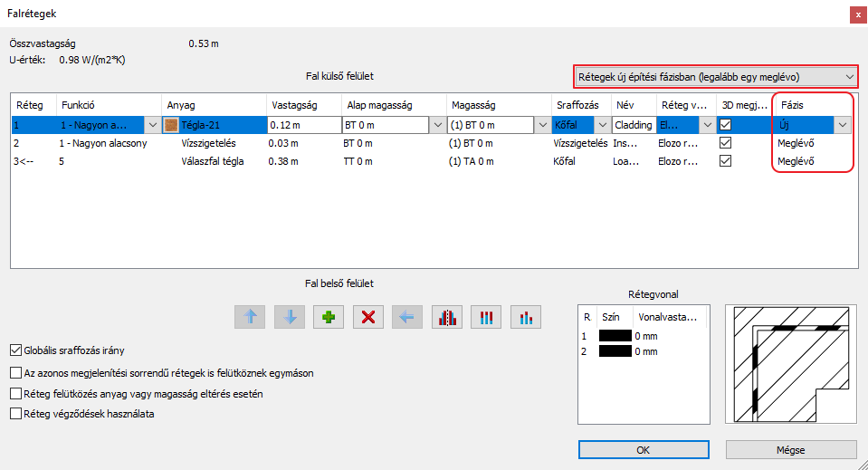Toggle 3D checkbox for Tégla-21 layer
The width and height of the screenshot is (868, 470).
(725, 125)
